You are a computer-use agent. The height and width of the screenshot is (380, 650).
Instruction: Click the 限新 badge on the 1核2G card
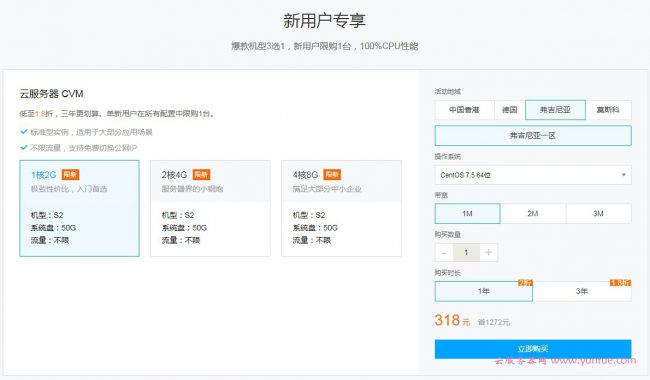pyautogui.click(x=70, y=174)
